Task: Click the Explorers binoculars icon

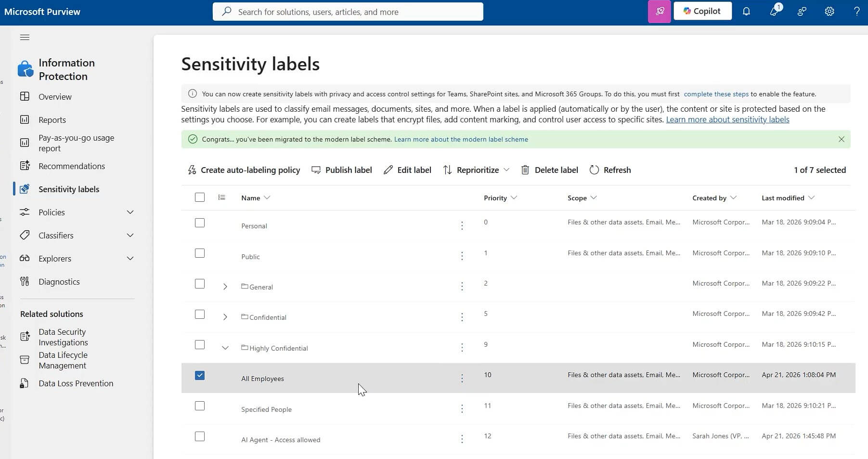Action: [x=25, y=258]
